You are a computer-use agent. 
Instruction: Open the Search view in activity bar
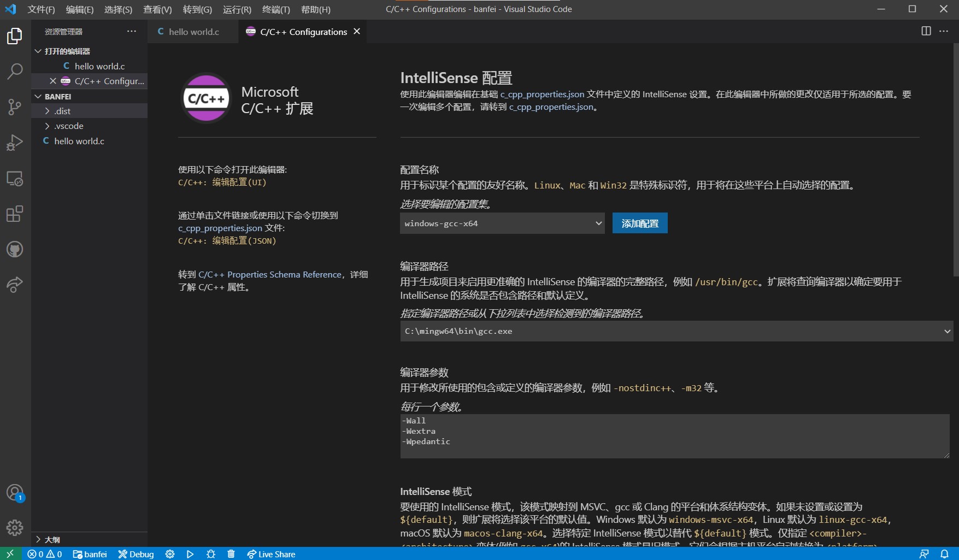[15, 72]
